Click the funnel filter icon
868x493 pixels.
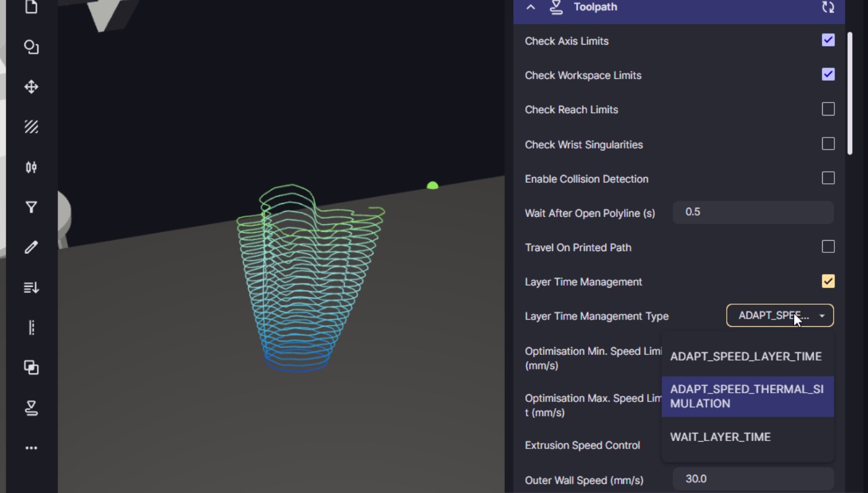point(31,207)
